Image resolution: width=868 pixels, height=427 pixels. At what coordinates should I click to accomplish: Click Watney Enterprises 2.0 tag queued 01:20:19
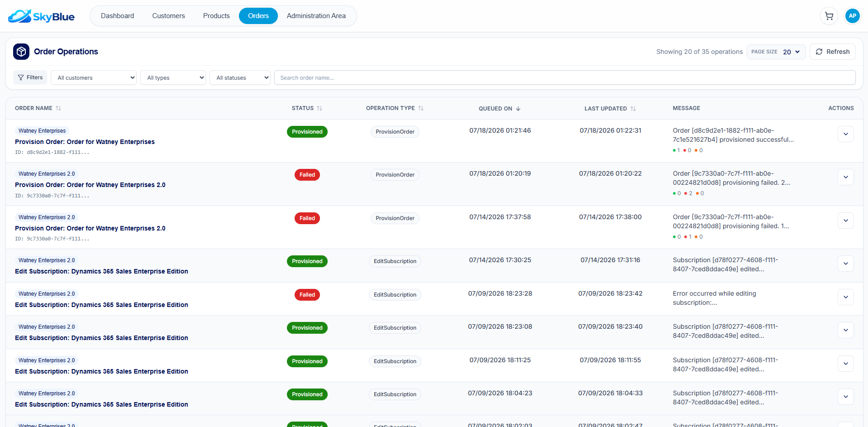pyautogui.click(x=47, y=174)
